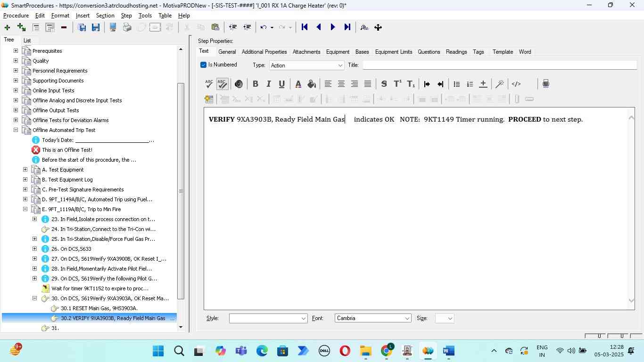Toggle italic formatting
Viewport: 644px width, 362px height.
[269, 84]
